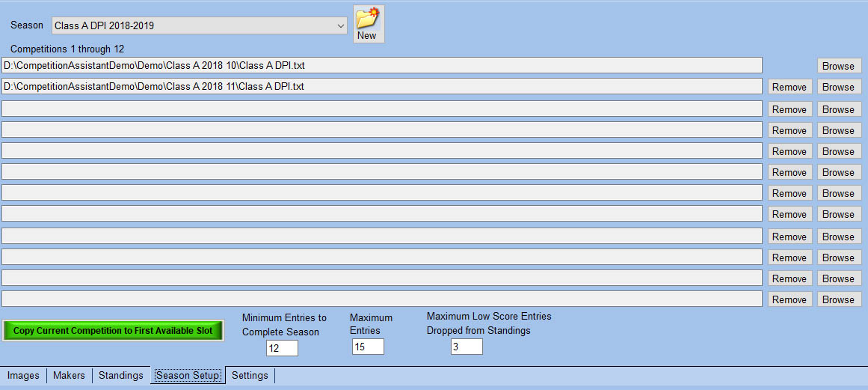Viewport: 868px width, 390px height.
Task: Click Browse on the tenth competition slot
Action: point(839,258)
